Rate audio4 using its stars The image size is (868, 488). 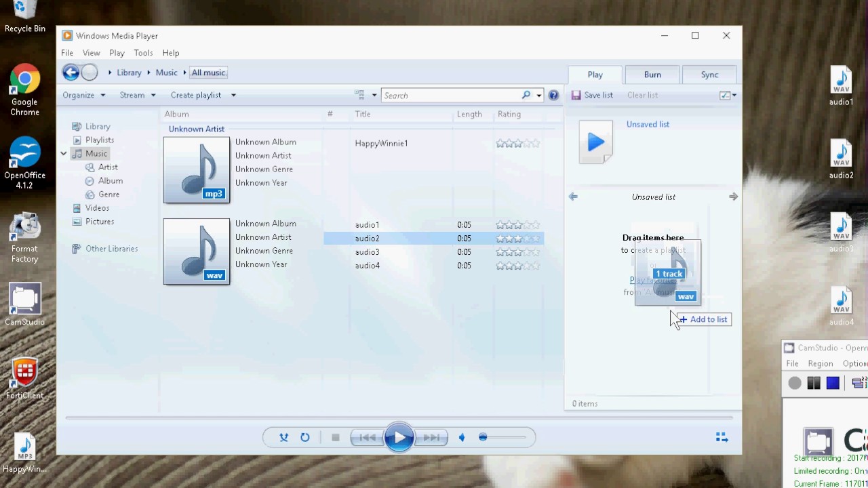(518, 266)
